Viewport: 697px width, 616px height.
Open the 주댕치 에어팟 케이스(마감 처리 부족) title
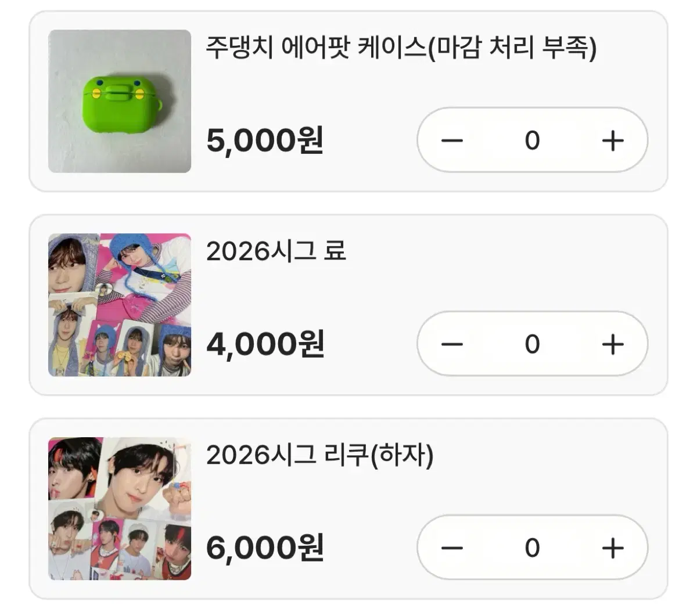tap(401, 48)
